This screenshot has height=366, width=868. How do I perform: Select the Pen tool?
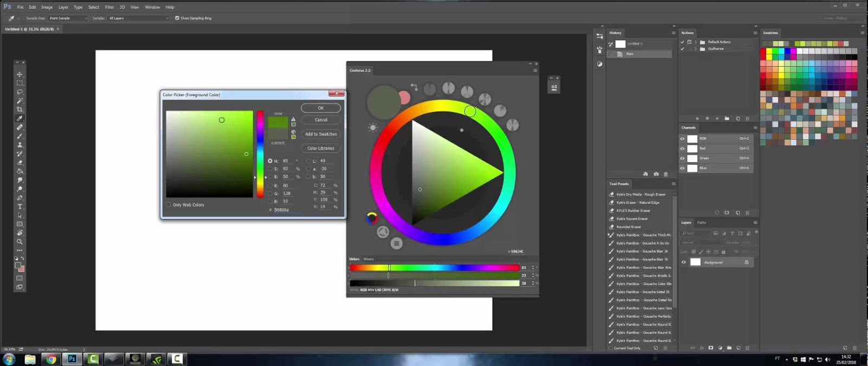pyautogui.click(x=20, y=198)
